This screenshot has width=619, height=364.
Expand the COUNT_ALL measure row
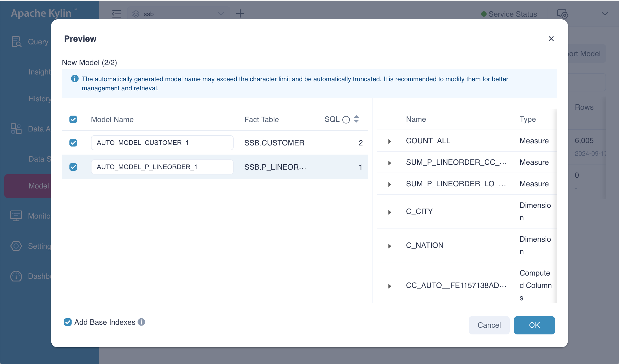pyautogui.click(x=389, y=141)
